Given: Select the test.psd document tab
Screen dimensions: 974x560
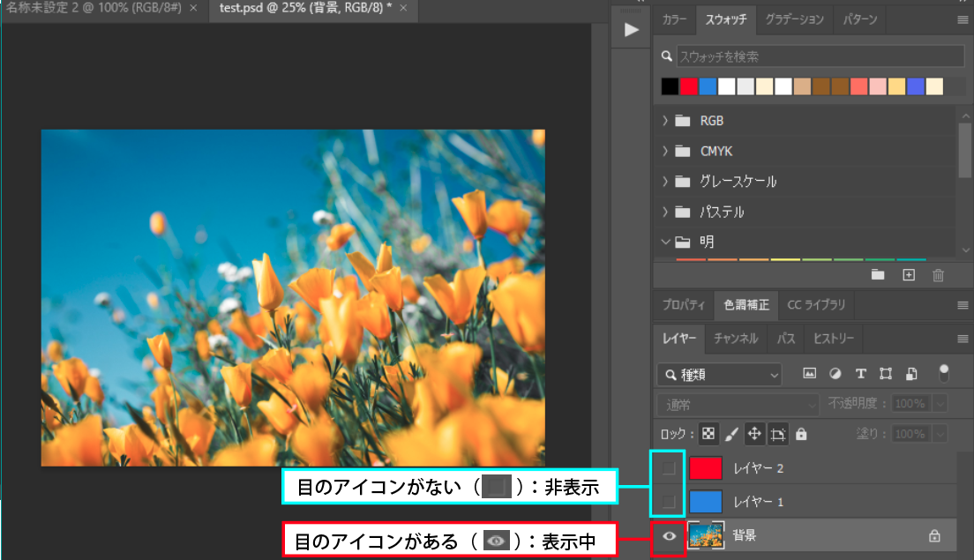Looking at the screenshot, I should (x=305, y=8).
